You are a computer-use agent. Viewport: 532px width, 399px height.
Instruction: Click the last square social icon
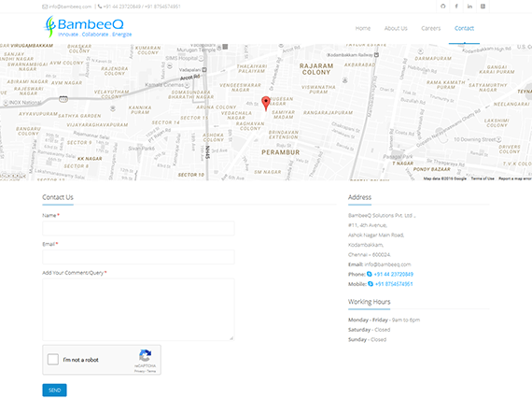pos(483,7)
